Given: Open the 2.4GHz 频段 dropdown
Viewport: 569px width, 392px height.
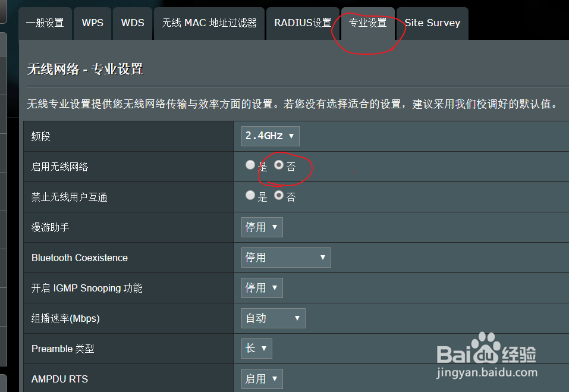Looking at the screenshot, I should (x=270, y=136).
